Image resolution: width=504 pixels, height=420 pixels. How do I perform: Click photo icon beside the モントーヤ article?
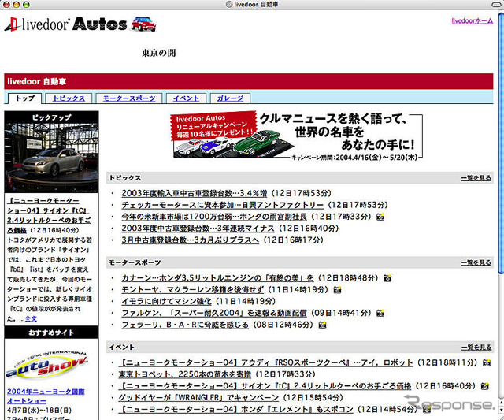tap(337, 290)
